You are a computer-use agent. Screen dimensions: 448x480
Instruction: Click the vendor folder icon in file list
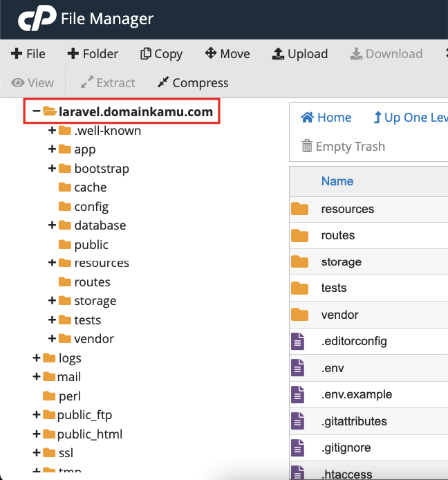(299, 315)
